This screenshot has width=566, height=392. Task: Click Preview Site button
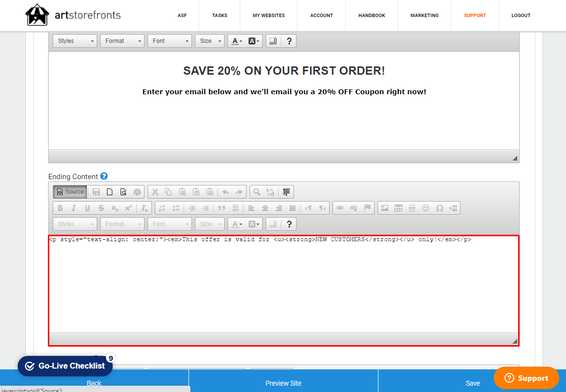[x=283, y=383]
